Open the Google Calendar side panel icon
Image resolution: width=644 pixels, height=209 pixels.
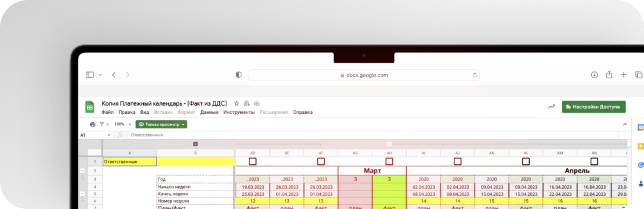641,128
